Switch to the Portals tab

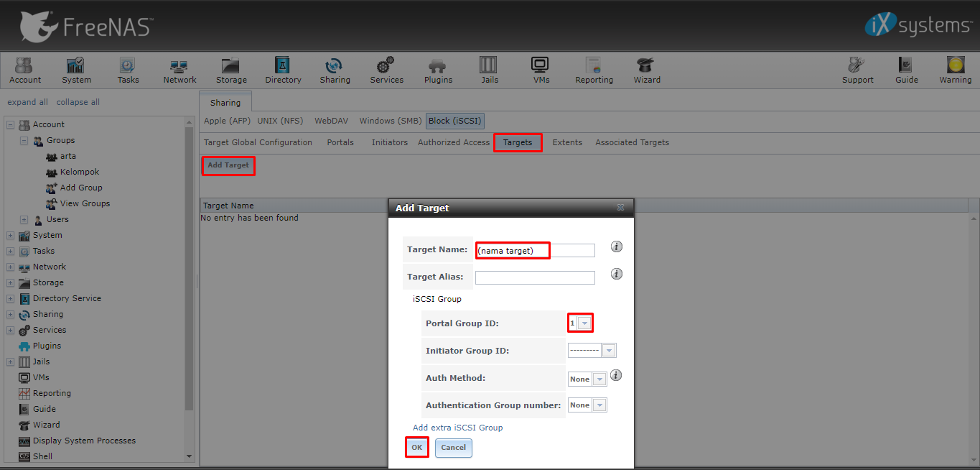340,142
